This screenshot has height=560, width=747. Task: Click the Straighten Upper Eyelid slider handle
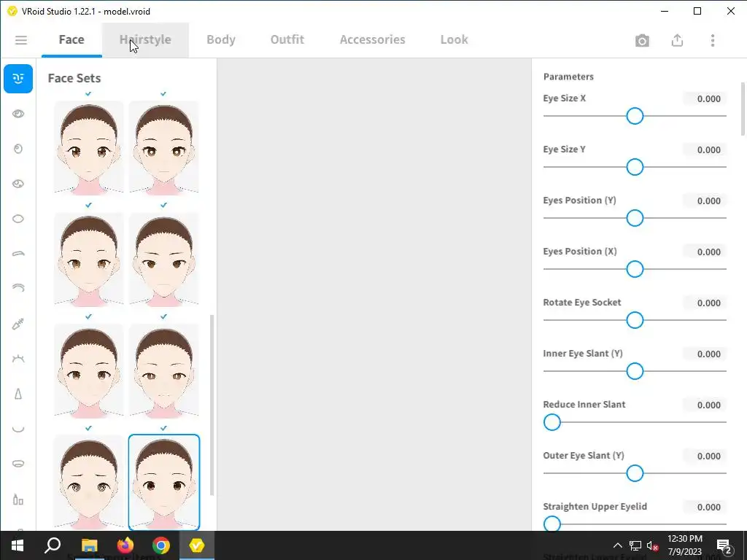552,524
